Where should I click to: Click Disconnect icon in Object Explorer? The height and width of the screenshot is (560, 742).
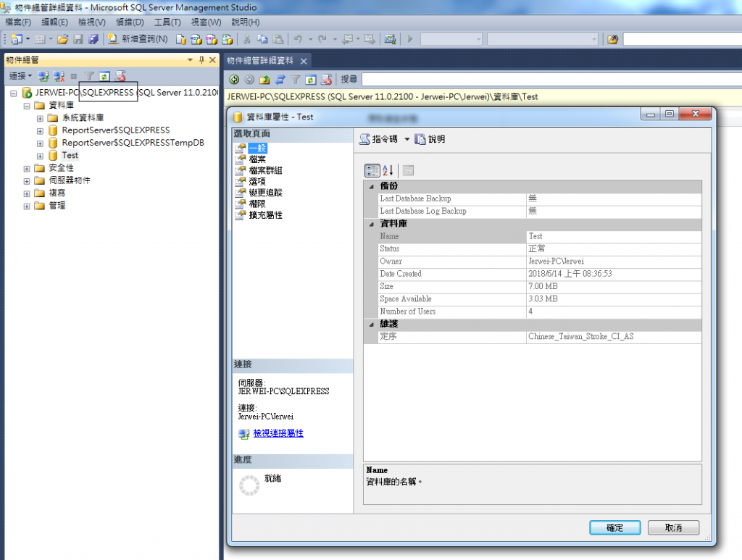(59, 76)
